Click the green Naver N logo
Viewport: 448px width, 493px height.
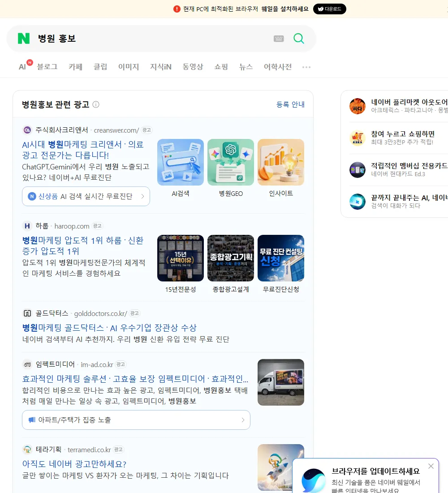pyautogui.click(x=24, y=39)
